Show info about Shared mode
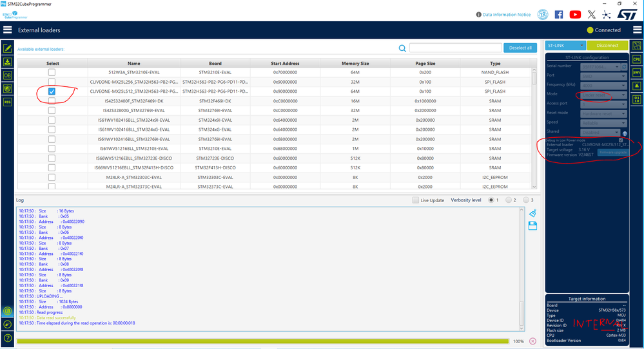Image resolution: width=644 pixels, height=349 pixels. (625, 134)
